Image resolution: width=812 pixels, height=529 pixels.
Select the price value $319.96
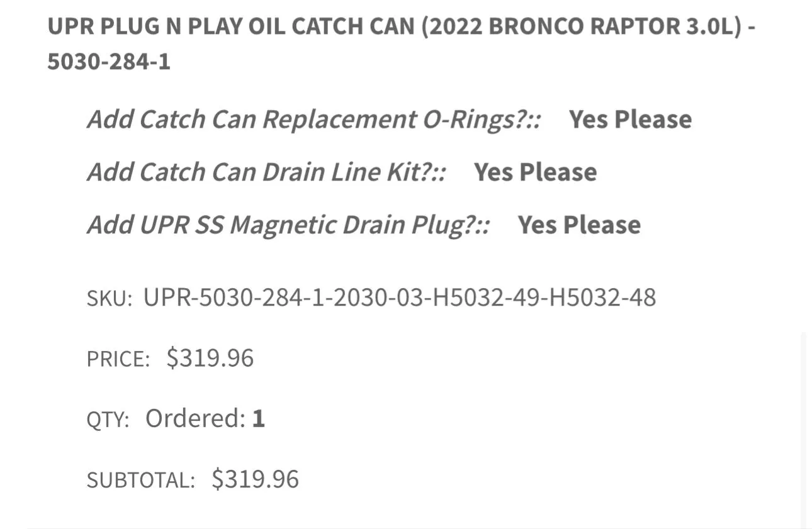click(210, 358)
